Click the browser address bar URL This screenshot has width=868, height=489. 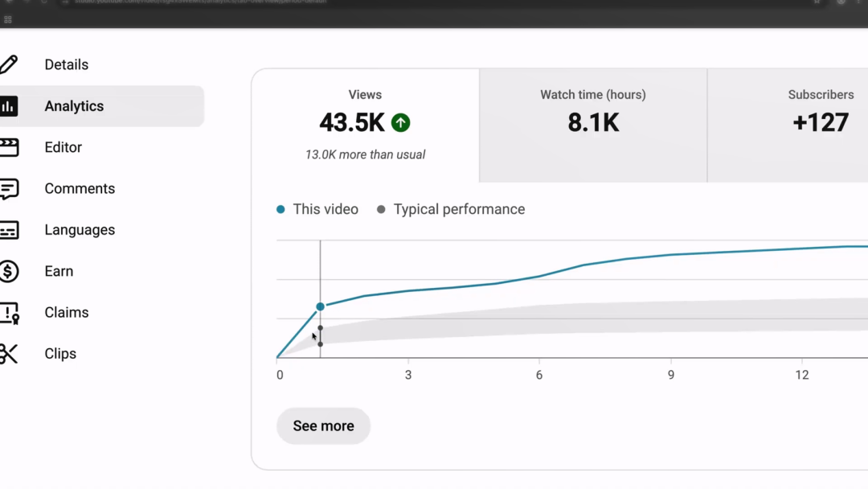coord(200,2)
